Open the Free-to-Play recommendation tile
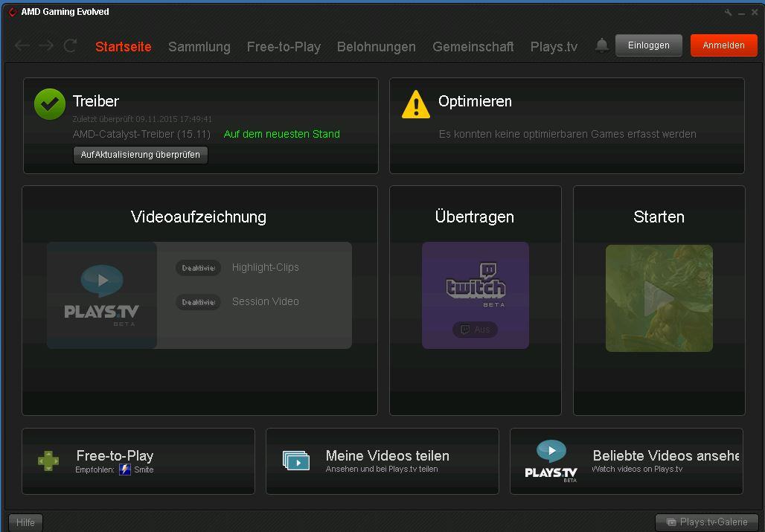 point(138,461)
